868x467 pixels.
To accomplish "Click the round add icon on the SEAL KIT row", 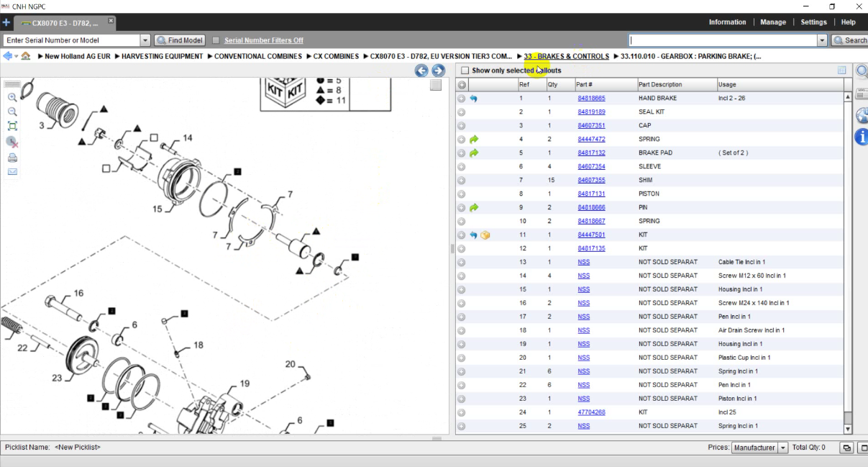I will click(x=462, y=112).
